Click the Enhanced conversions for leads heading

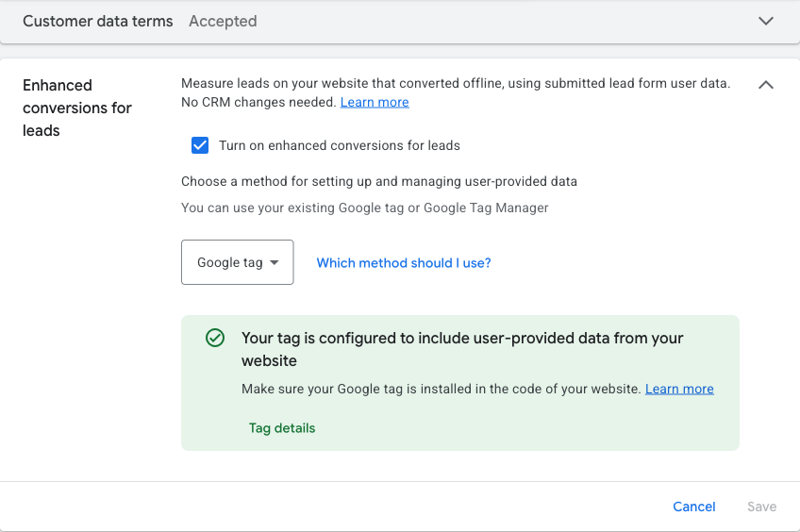pos(77,108)
